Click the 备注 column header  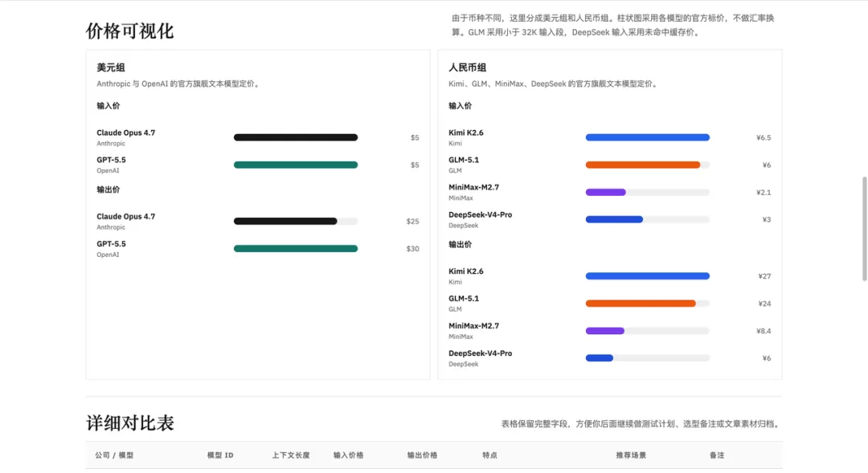point(717,455)
